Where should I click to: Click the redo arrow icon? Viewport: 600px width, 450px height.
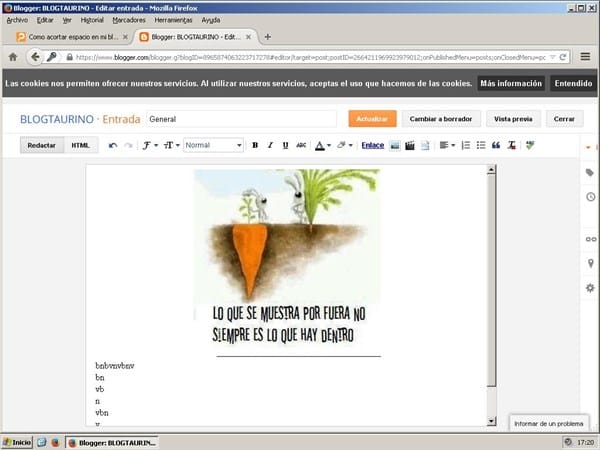click(x=128, y=145)
